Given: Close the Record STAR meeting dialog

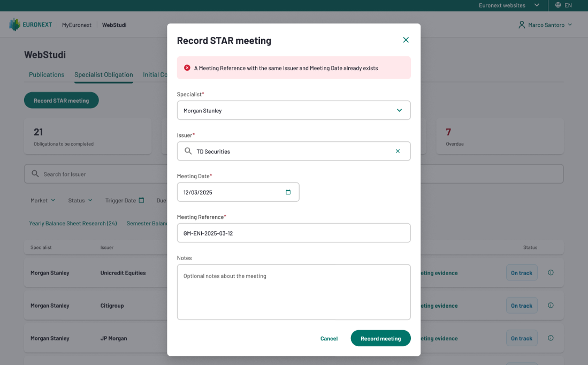Looking at the screenshot, I should (406, 40).
